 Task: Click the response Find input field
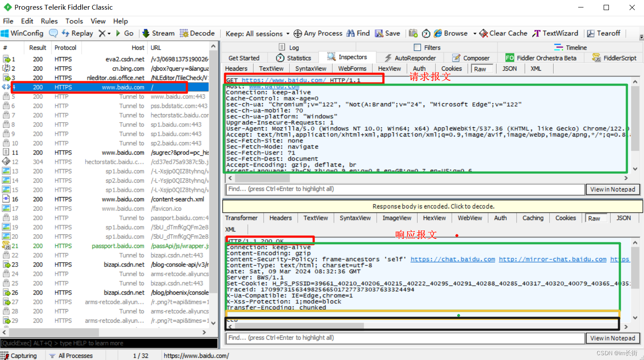click(x=406, y=338)
